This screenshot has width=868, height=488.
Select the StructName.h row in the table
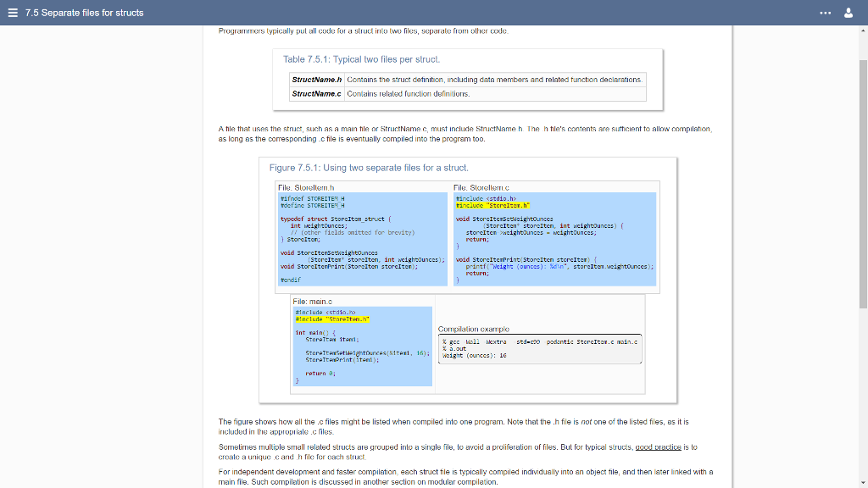coord(466,80)
